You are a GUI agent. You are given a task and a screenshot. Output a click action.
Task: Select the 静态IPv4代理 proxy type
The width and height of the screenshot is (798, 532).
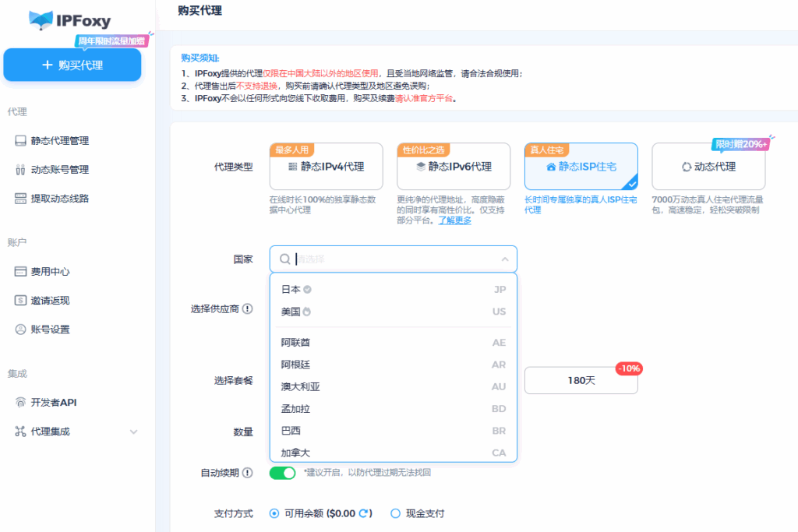point(326,167)
